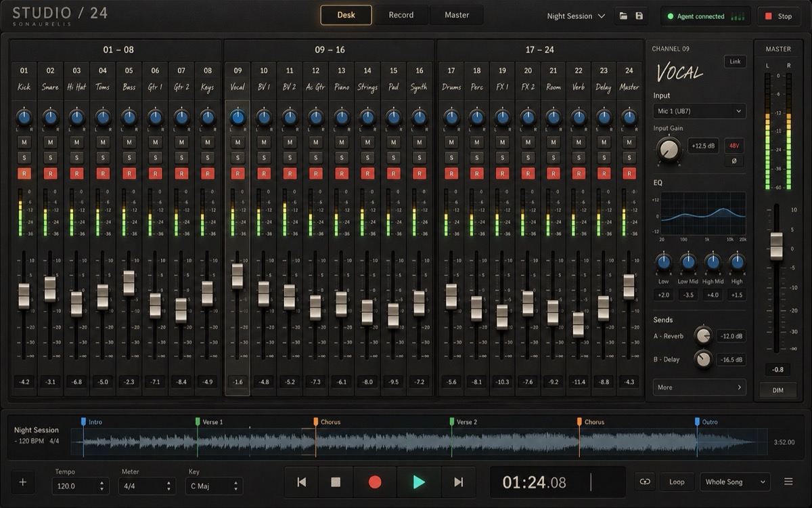Click the link chain icon beside Loop
The height and width of the screenshot is (508, 812).
pyautogui.click(x=645, y=482)
